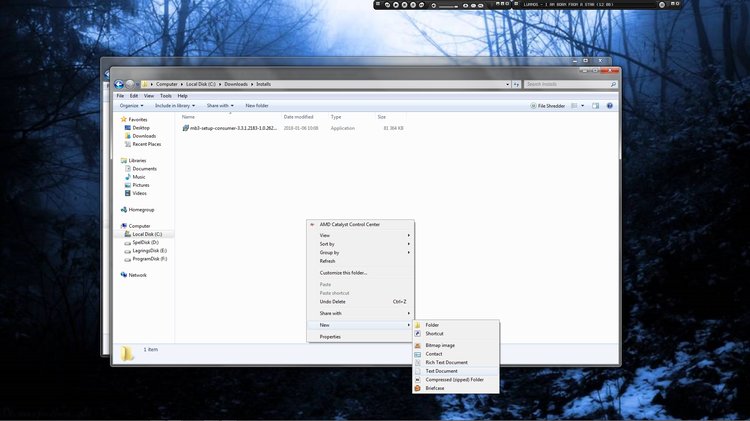Sort by Date modified column header
The width and height of the screenshot is (750, 421).
298,117
